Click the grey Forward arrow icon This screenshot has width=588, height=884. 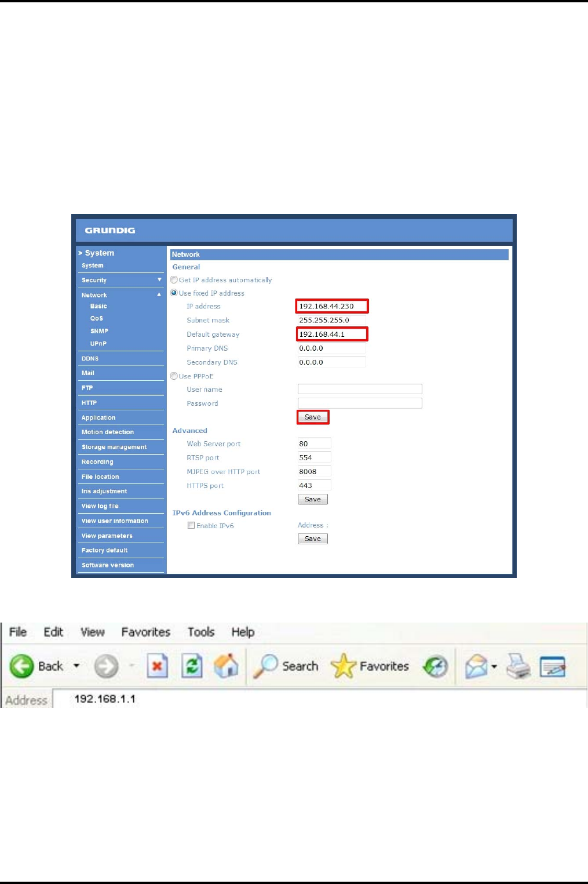point(106,666)
